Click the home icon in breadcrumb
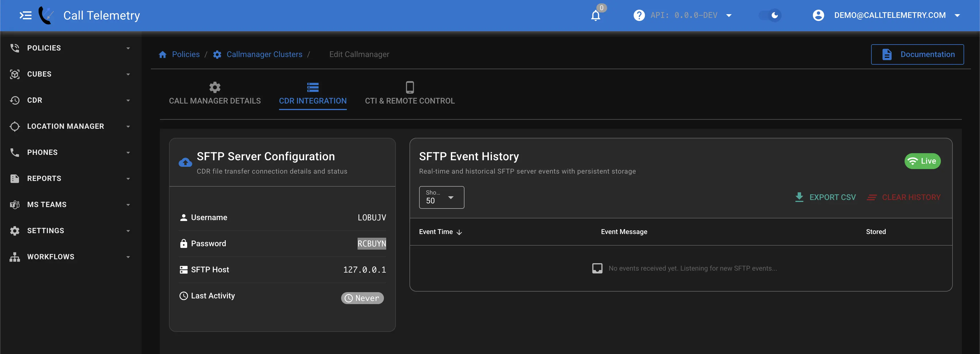This screenshot has height=354, width=980. pyautogui.click(x=163, y=54)
